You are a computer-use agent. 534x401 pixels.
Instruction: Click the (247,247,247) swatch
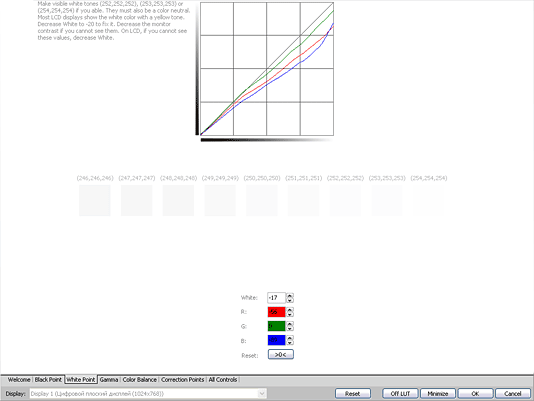pyautogui.click(x=137, y=200)
